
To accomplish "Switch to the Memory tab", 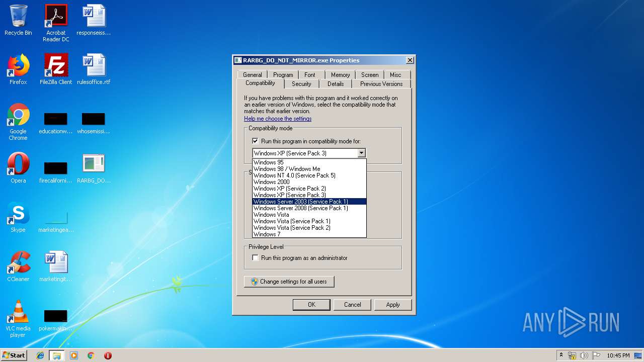I will point(340,75).
